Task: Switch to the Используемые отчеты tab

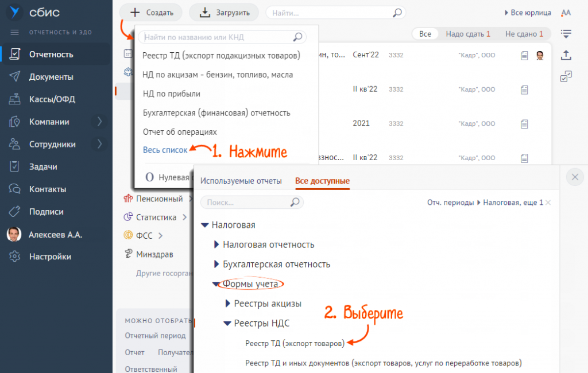Action: [x=241, y=181]
